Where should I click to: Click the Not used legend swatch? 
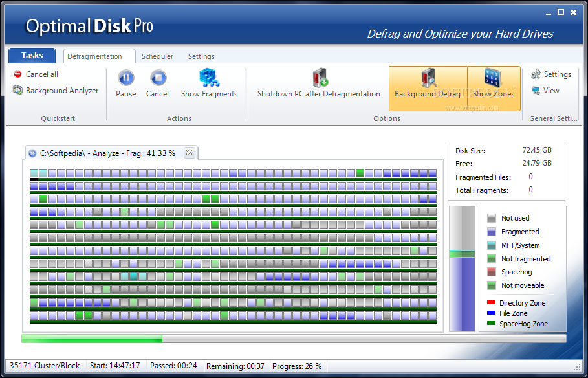point(492,218)
